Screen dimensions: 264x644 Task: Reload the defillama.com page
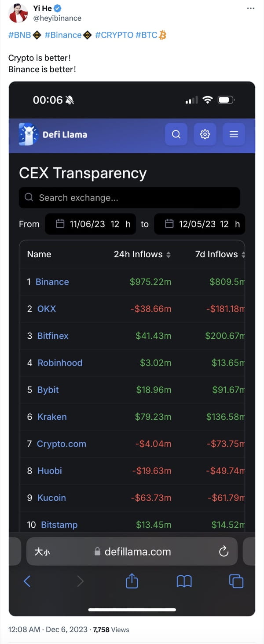[x=224, y=551]
